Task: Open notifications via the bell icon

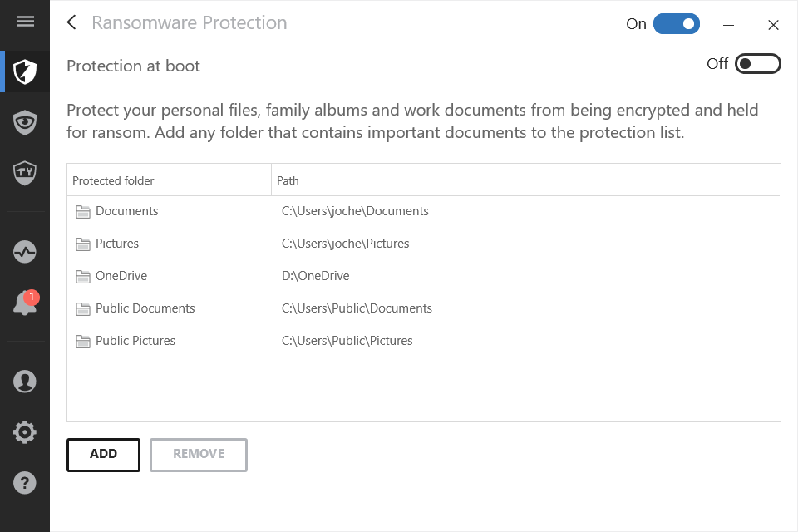Action: pos(24,303)
